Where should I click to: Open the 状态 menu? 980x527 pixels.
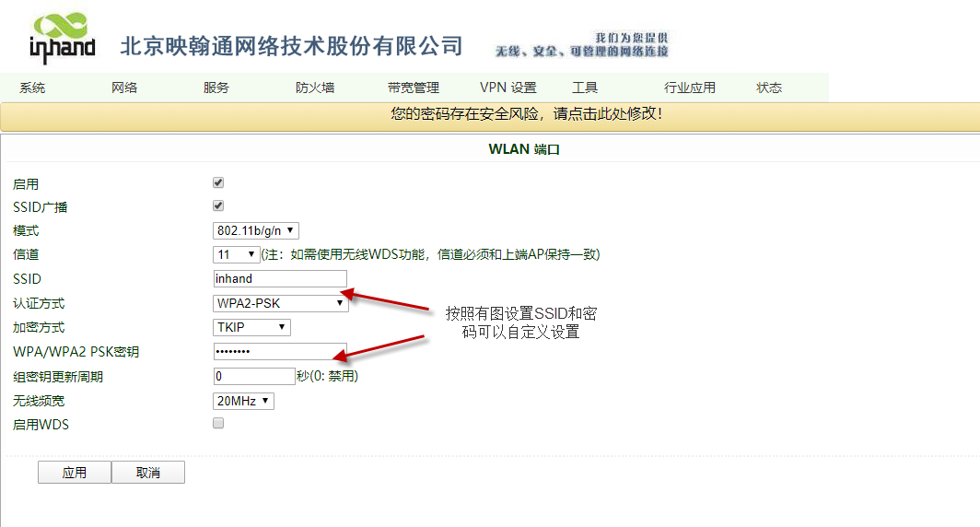769,88
